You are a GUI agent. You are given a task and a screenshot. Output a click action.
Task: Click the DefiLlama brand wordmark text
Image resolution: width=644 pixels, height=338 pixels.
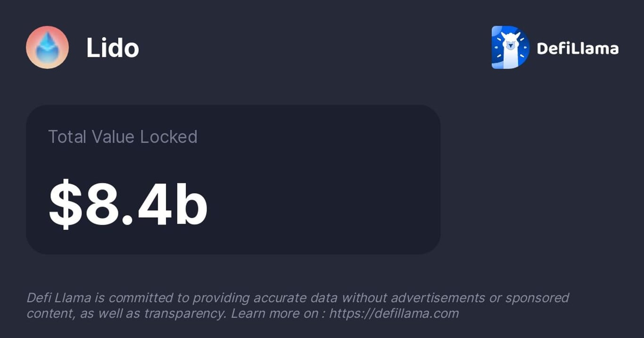(x=578, y=48)
